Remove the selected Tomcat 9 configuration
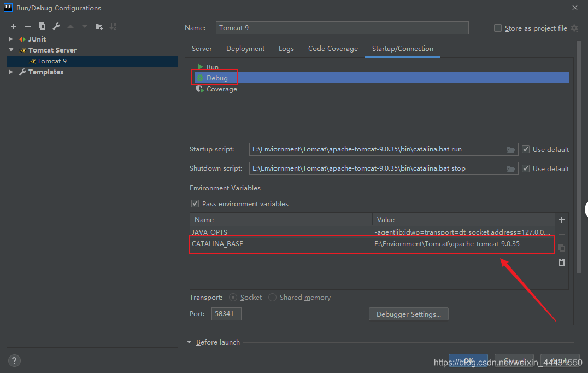The height and width of the screenshot is (373, 588). click(x=27, y=26)
